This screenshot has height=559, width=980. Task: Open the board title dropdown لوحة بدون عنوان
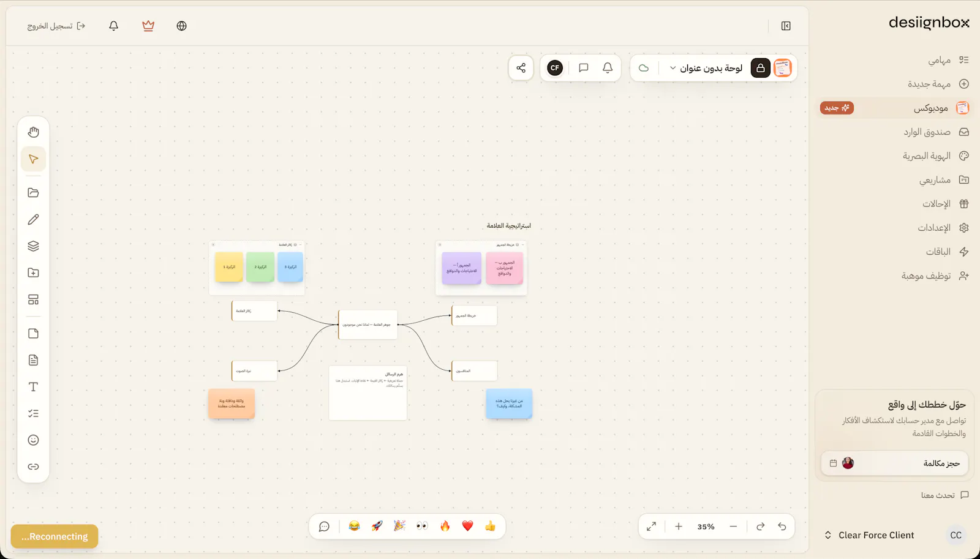click(x=706, y=68)
